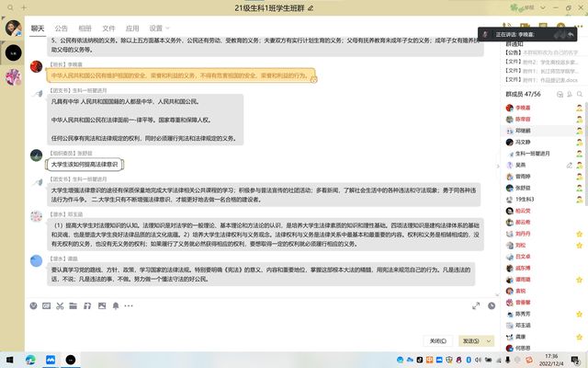Open the Windows Start menu
This screenshot has height=368, width=588.
pos(10,358)
